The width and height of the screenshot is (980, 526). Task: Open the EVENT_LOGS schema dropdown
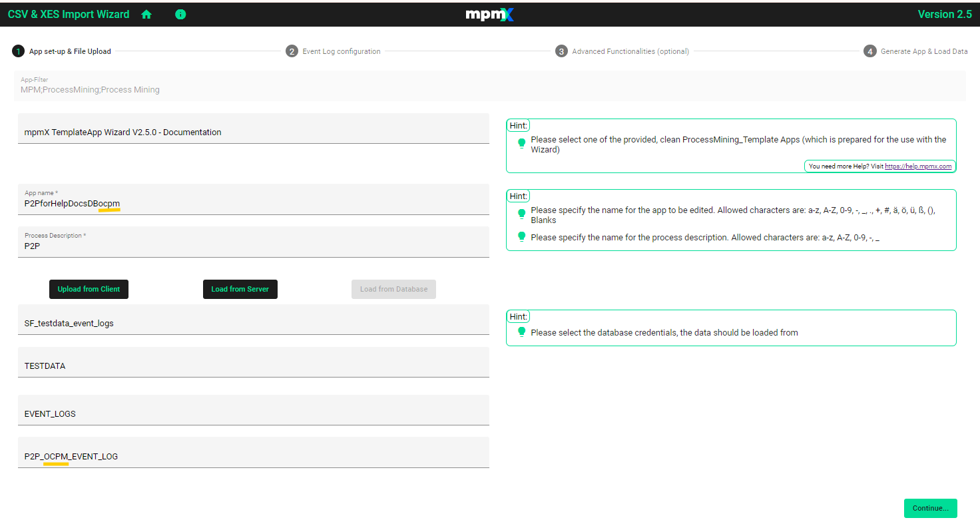(x=254, y=410)
